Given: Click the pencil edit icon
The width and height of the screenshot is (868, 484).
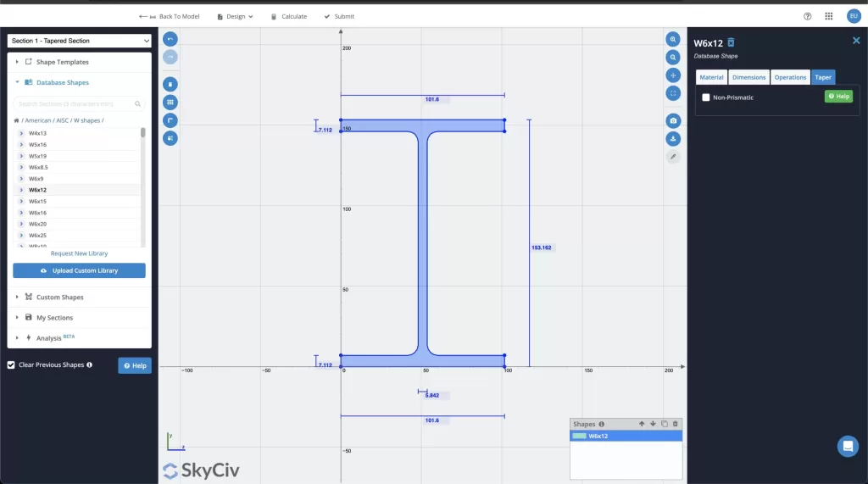Looking at the screenshot, I should tap(672, 157).
